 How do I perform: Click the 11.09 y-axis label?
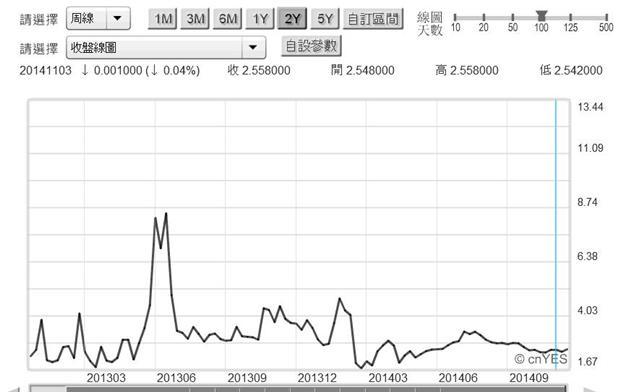590,148
